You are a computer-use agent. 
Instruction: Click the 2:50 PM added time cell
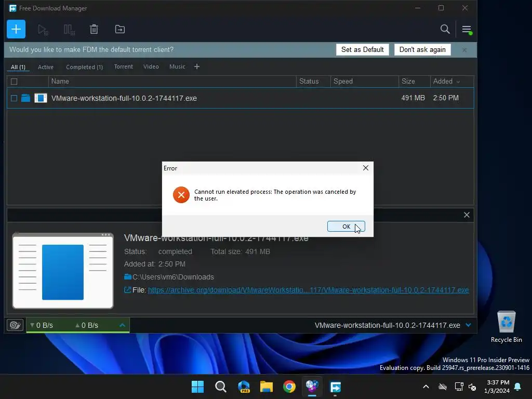point(445,98)
